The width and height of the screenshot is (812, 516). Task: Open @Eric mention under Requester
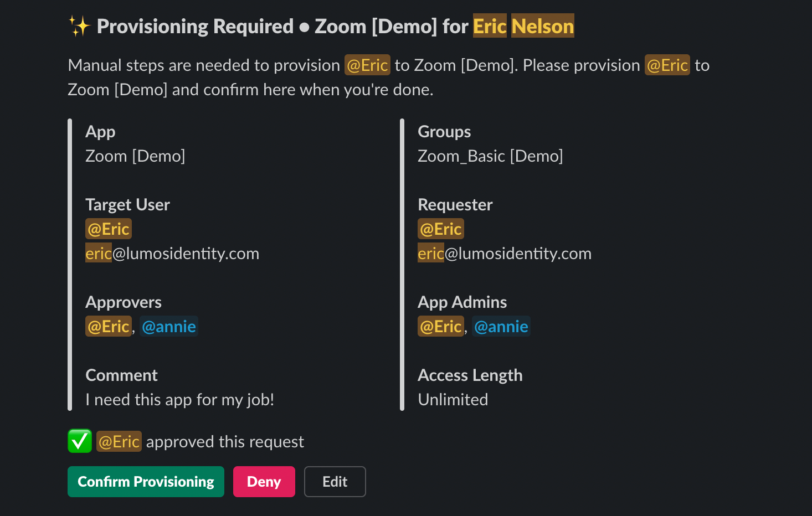[x=441, y=229]
